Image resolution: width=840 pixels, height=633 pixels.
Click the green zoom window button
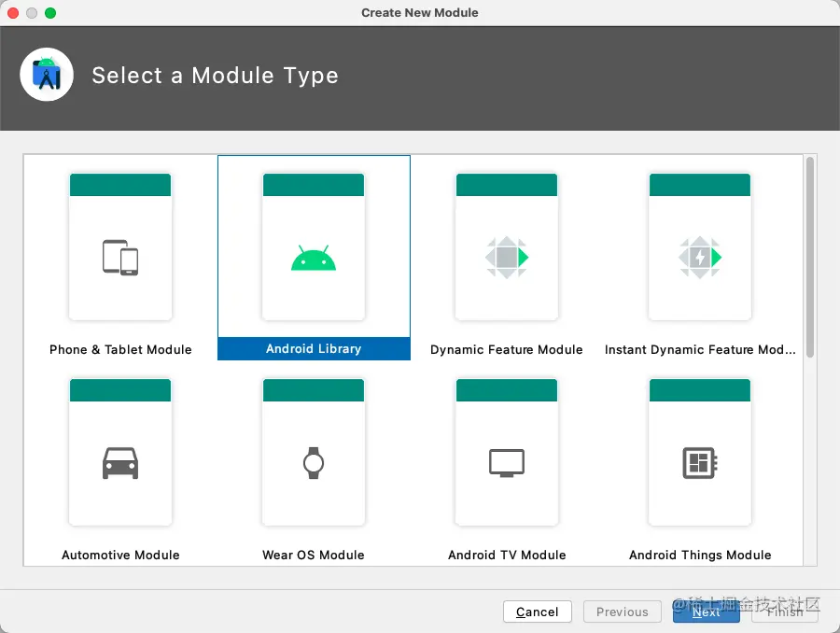tap(50, 13)
